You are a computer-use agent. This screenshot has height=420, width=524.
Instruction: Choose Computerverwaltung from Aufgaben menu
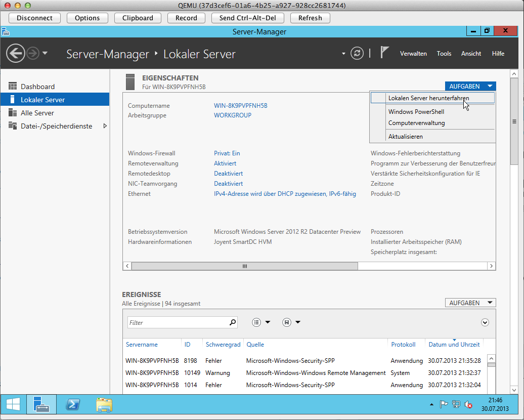tap(432, 123)
